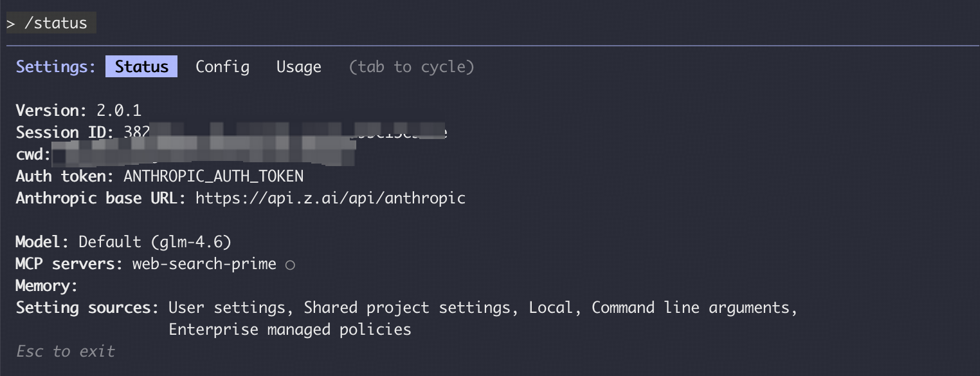Open the Usage tab
The height and width of the screenshot is (376, 980).
point(298,67)
